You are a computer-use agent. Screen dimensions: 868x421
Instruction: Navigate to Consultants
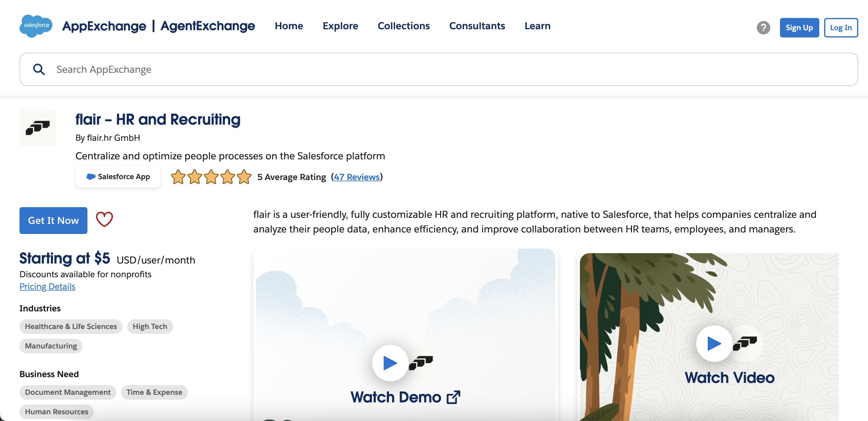(477, 26)
